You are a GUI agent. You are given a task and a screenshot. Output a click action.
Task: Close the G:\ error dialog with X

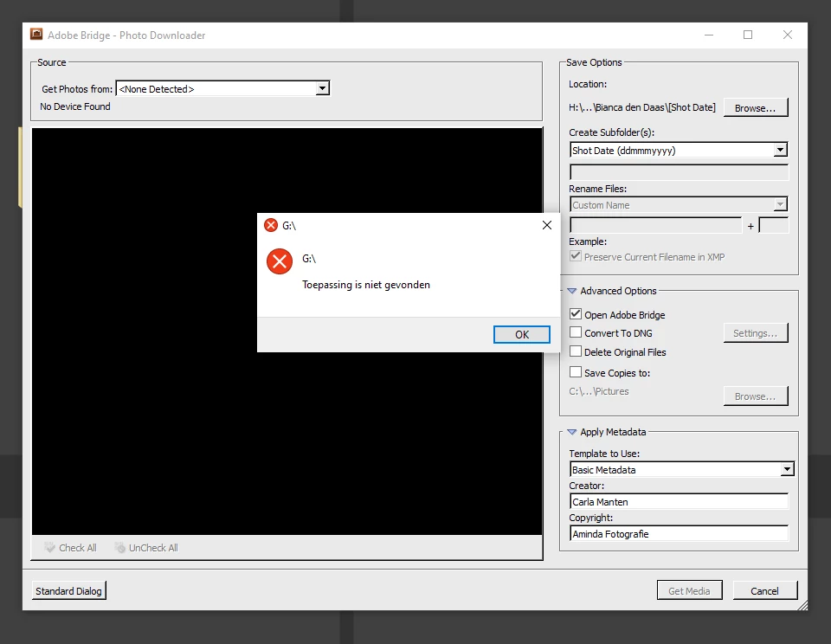(x=547, y=225)
